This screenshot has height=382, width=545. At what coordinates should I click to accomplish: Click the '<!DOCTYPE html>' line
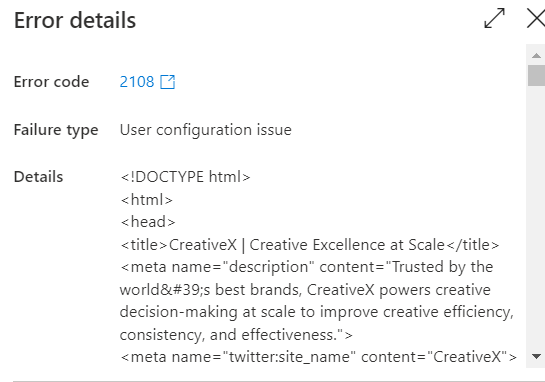(x=185, y=177)
